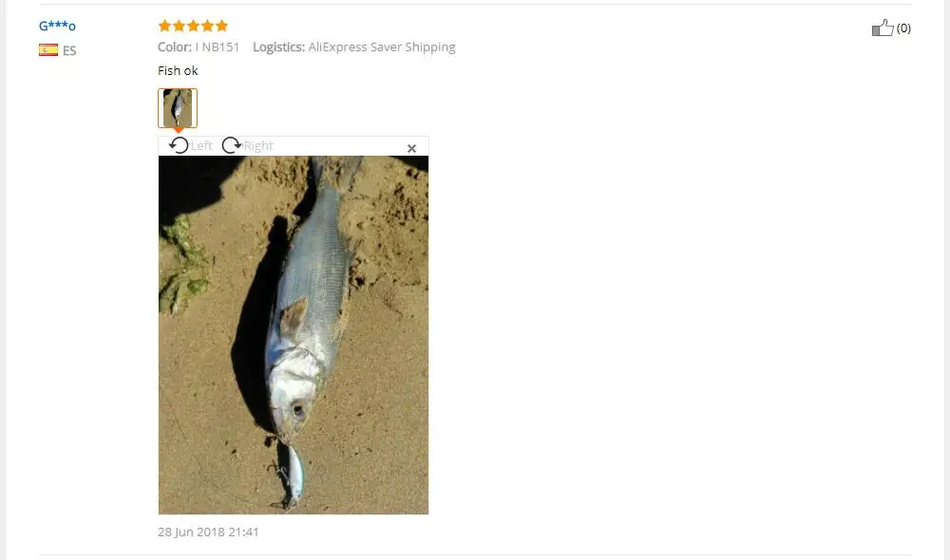Click the 'Fish ok' review comment
The height and width of the screenshot is (560, 950).
[x=178, y=71]
